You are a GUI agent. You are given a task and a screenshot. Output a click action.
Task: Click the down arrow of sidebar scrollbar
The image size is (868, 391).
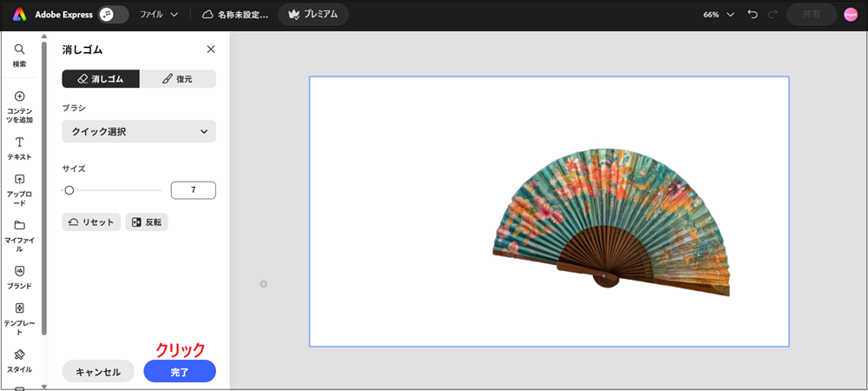coord(44,387)
